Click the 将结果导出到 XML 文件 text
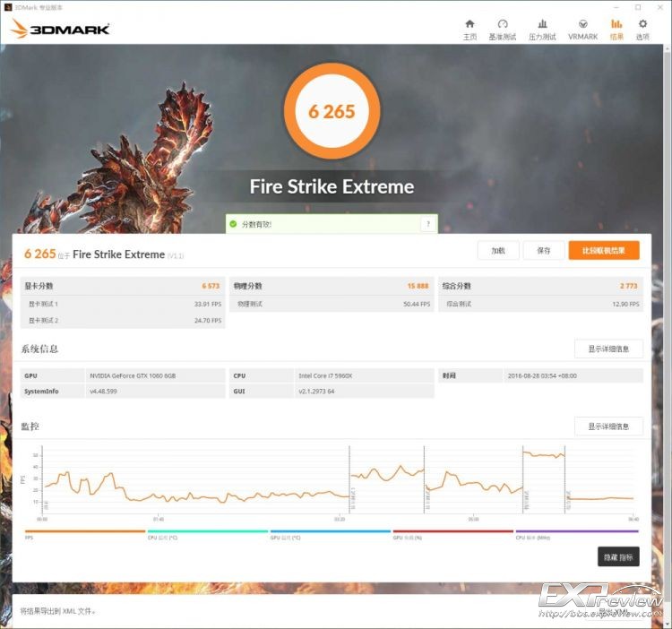Image resolution: width=672 pixels, height=629 pixels. [x=57, y=611]
